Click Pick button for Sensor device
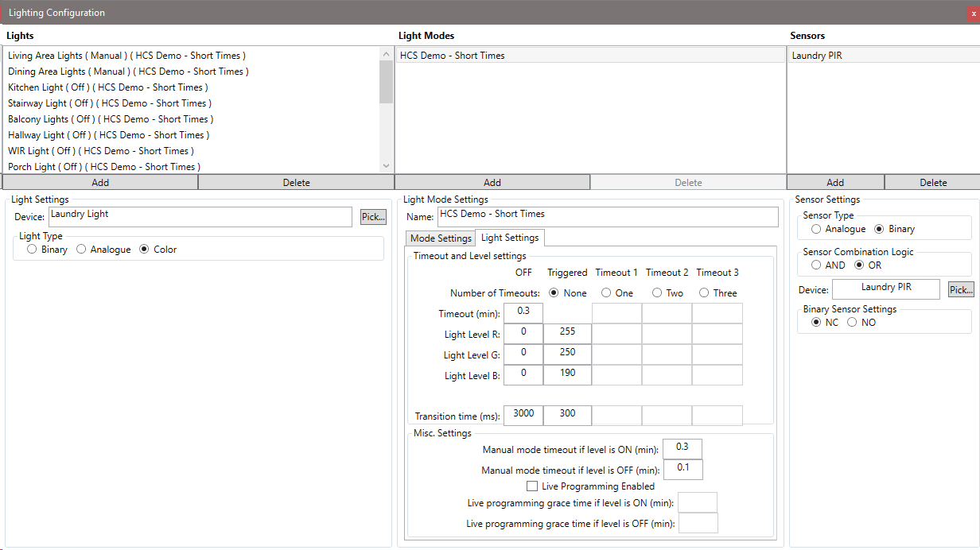 pyautogui.click(x=961, y=290)
